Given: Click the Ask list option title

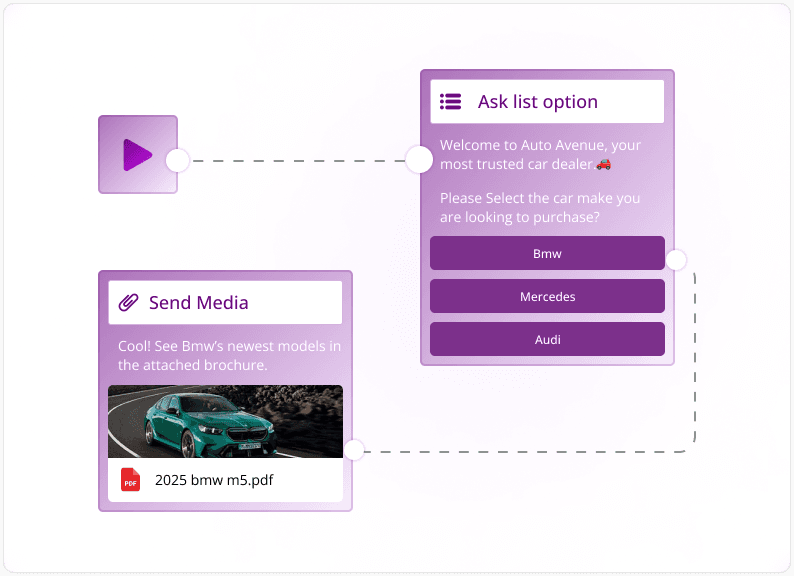Looking at the screenshot, I should (x=538, y=102).
